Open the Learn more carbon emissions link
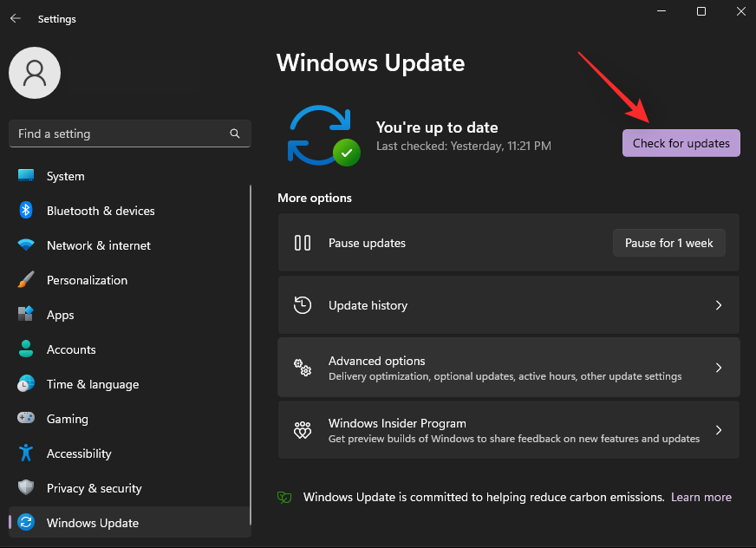The height and width of the screenshot is (548, 756). tap(701, 497)
